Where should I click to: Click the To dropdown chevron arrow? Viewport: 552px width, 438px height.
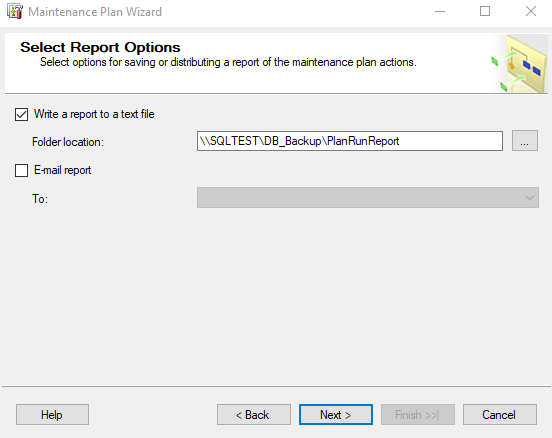pos(530,198)
